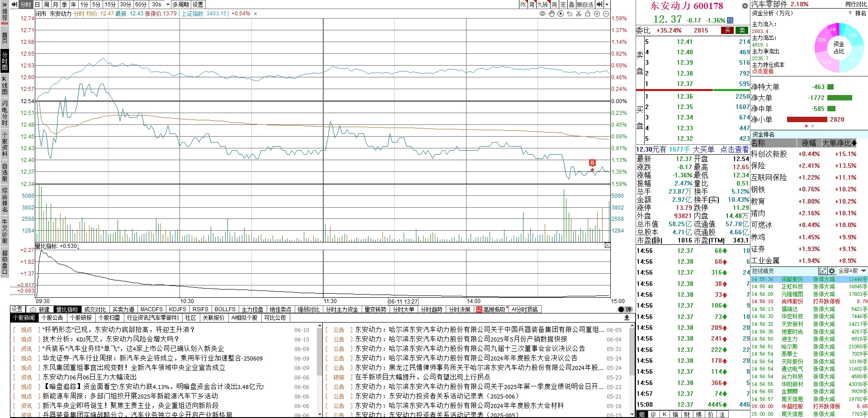Zoom out with the minus circle icon
This screenshot has height=418, width=868.
(606, 14)
